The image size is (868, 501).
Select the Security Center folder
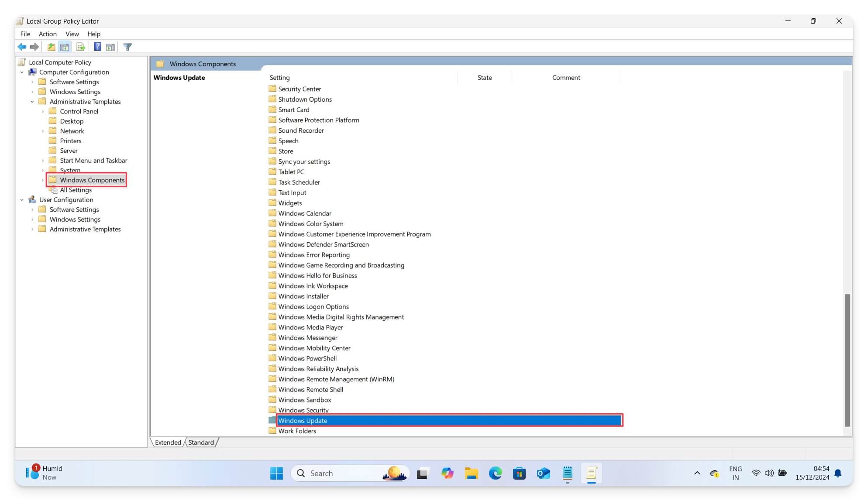[300, 89]
